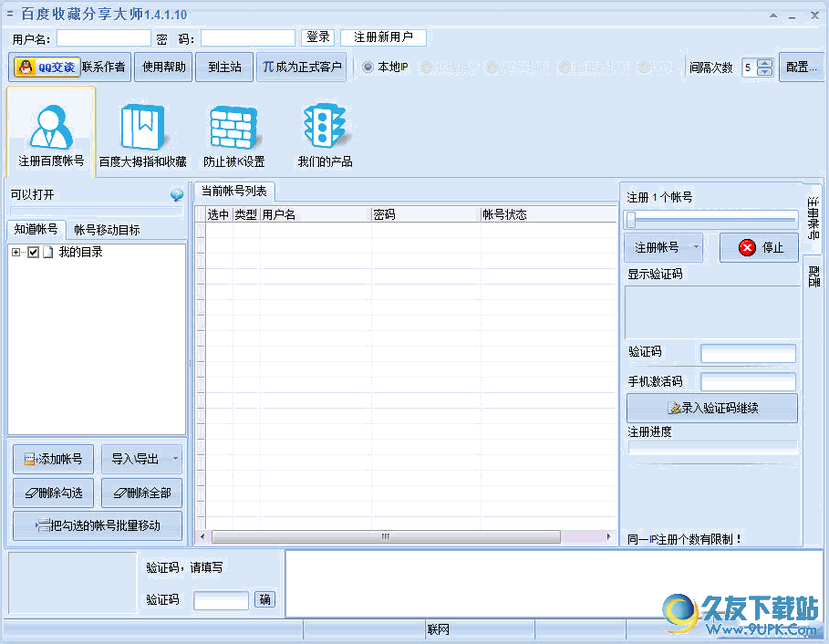Click 帐号状态 column header
This screenshot has height=644, width=829.
[x=548, y=214]
